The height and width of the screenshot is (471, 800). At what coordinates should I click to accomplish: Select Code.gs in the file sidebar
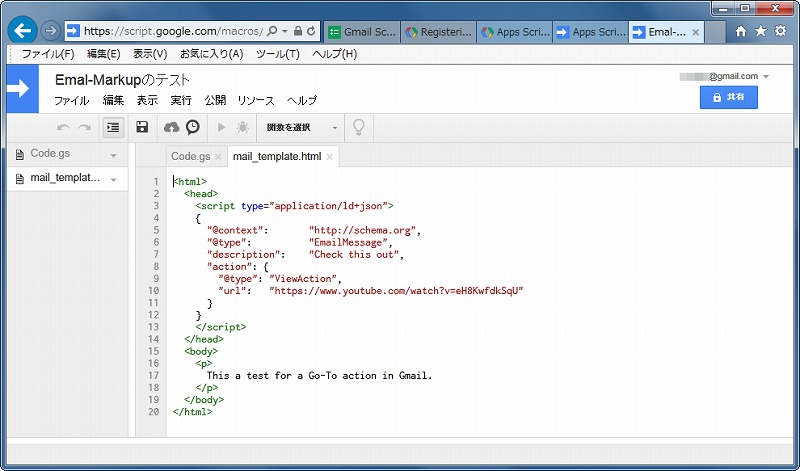[50, 154]
